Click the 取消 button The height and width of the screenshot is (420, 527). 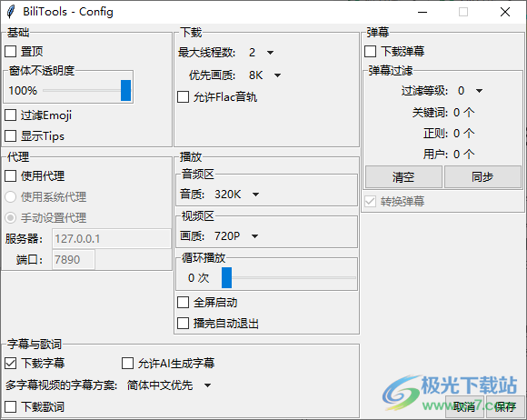tap(464, 406)
